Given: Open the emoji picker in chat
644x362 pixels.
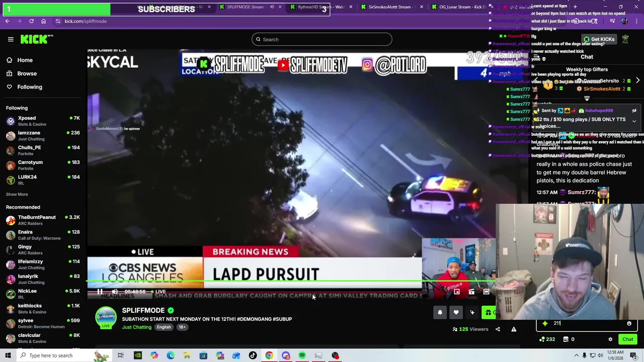Looking at the screenshot, I should tap(629, 324).
